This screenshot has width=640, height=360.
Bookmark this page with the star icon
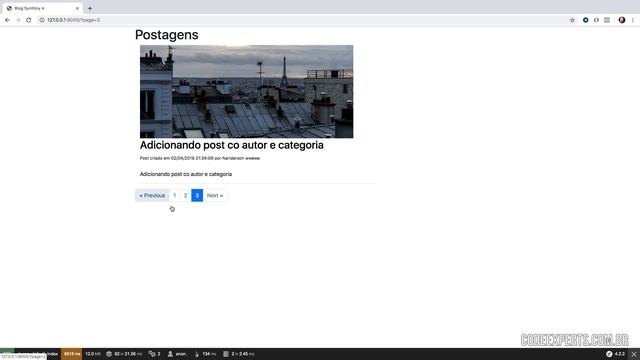572,20
